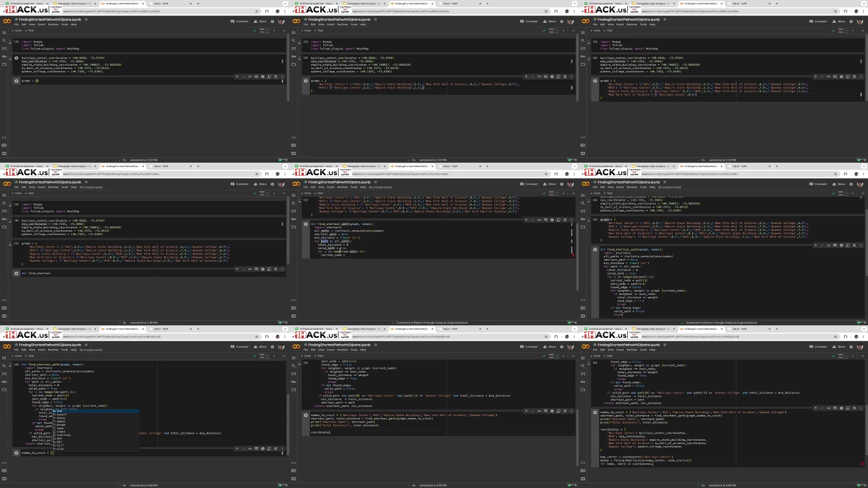
Task: Open Command palette icon in top-left frame sidebar
Action: click(4, 145)
